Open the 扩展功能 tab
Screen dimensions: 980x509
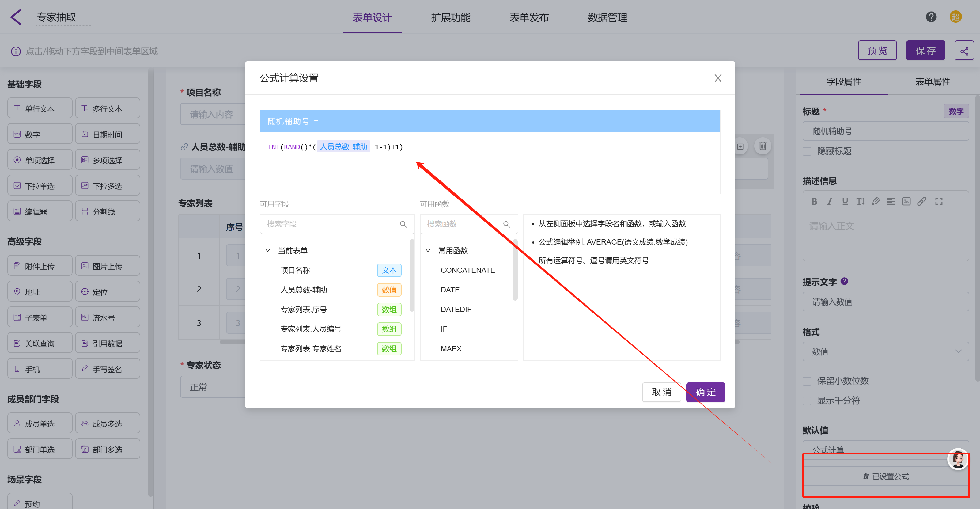pos(450,17)
